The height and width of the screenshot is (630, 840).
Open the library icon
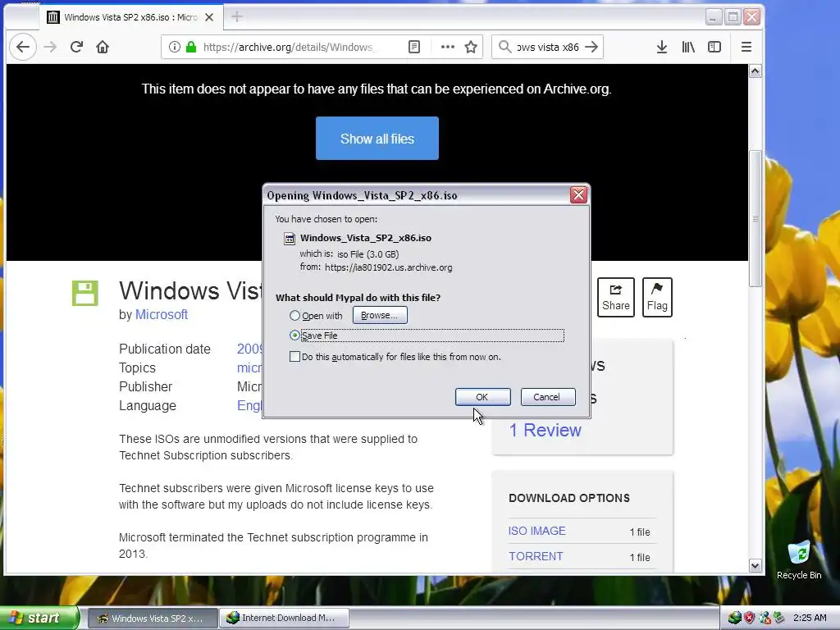tap(688, 47)
